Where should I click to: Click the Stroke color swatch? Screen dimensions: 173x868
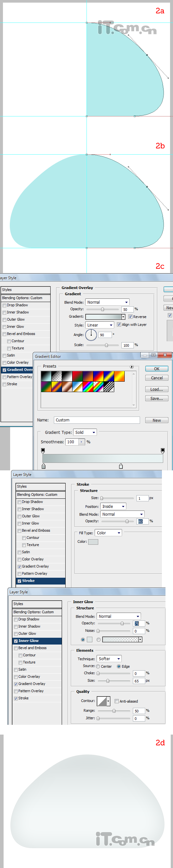93,542
